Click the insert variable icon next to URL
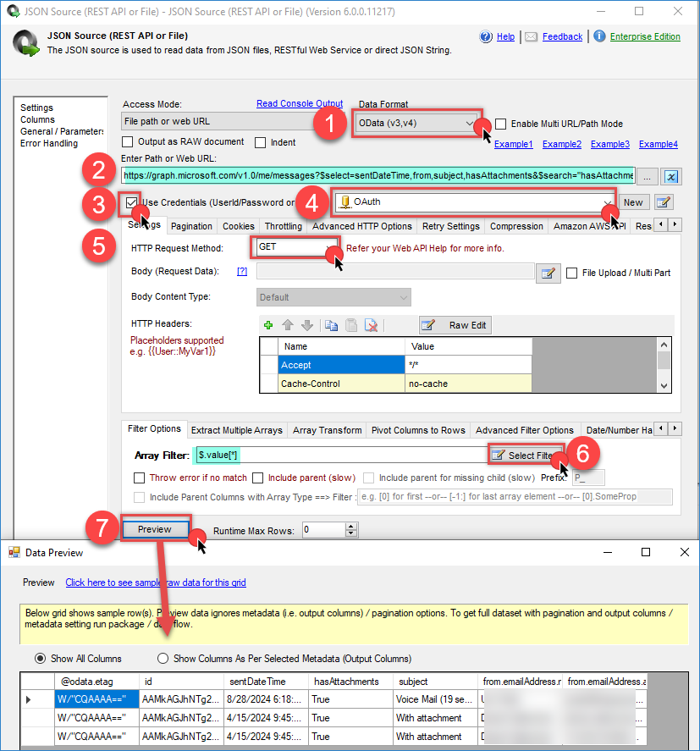The image size is (700, 751). tap(670, 176)
